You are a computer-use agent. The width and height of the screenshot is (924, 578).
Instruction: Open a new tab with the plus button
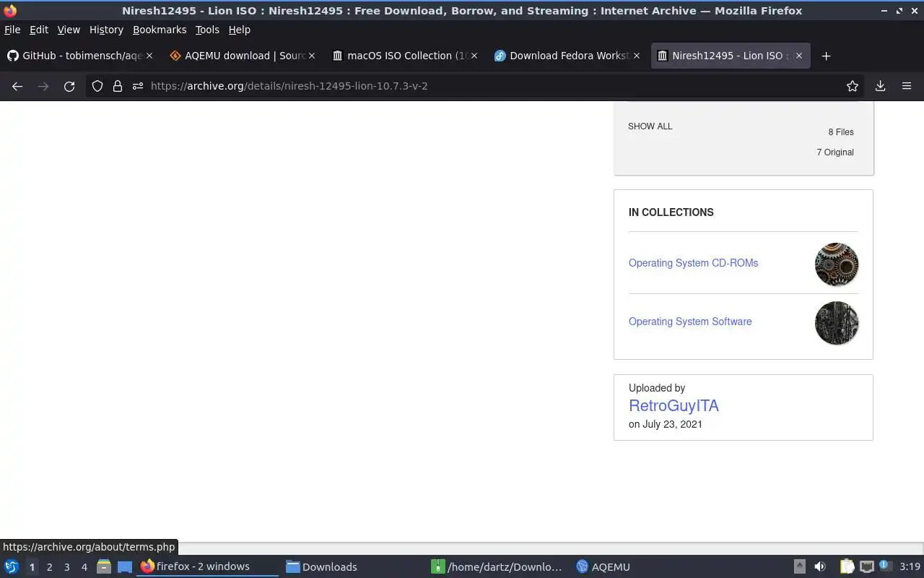pos(827,56)
